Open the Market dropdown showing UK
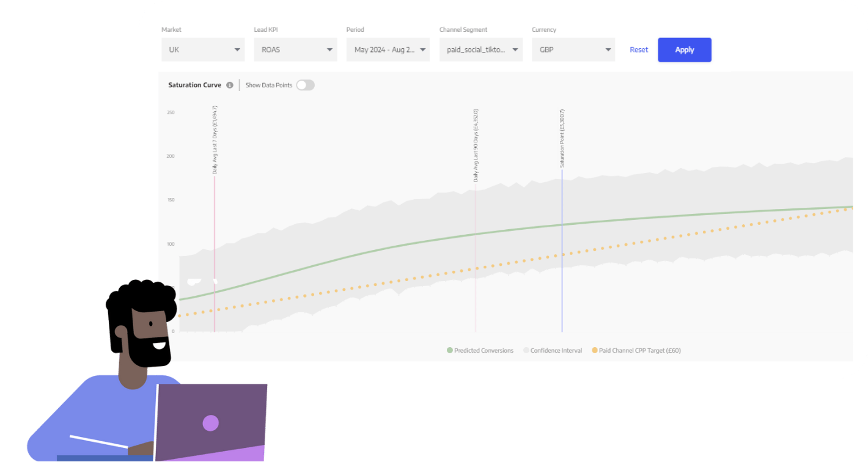Image resolution: width=868 pixels, height=462 pixels. pyautogui.click(x=203, y=50)
